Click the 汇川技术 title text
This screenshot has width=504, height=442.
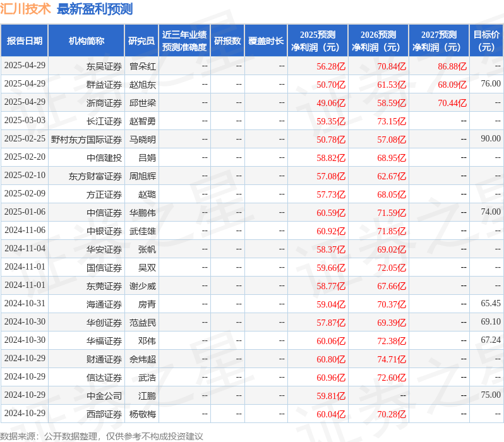click(x=25, y=9)
